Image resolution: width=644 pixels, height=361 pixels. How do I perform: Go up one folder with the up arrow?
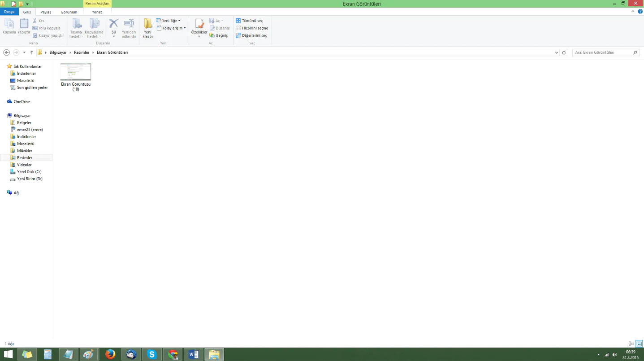click(32, 52)
